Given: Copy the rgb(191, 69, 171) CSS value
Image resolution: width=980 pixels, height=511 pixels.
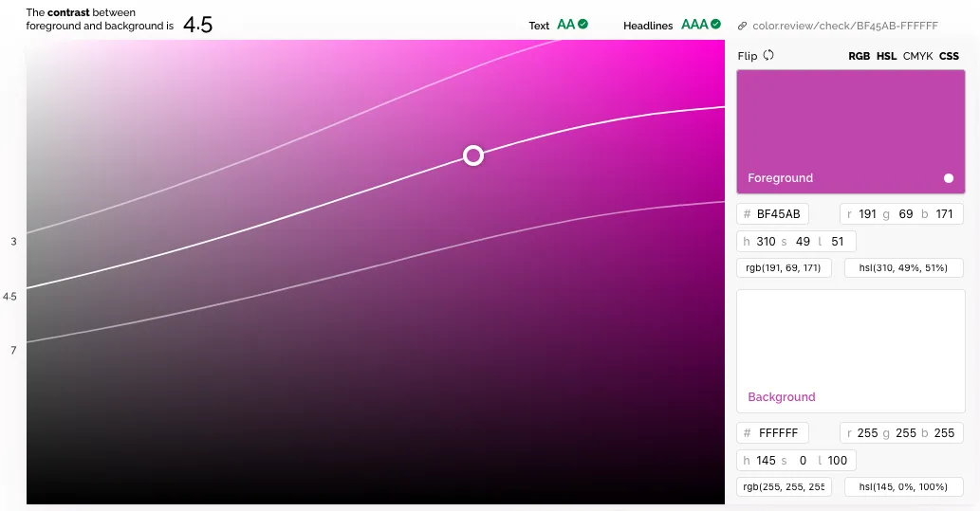Looking at the screenshot, I should click(784, 268).
